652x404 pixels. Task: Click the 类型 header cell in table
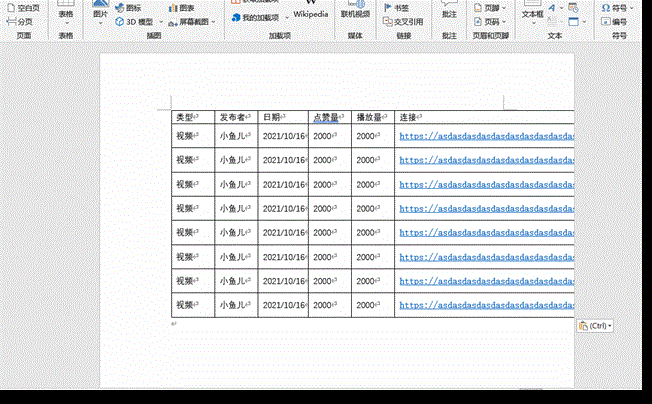pyautogui.click(x=186, y=117)
